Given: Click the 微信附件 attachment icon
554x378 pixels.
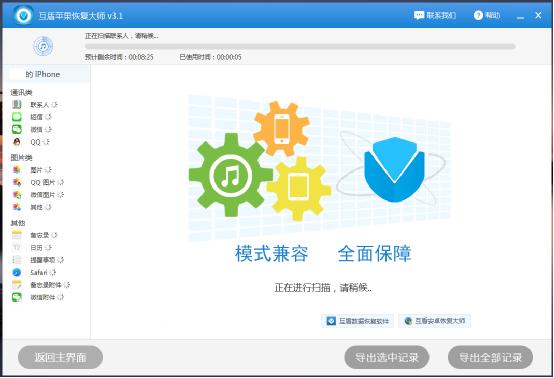Looking at the screenshot, I should coord(17,297).
